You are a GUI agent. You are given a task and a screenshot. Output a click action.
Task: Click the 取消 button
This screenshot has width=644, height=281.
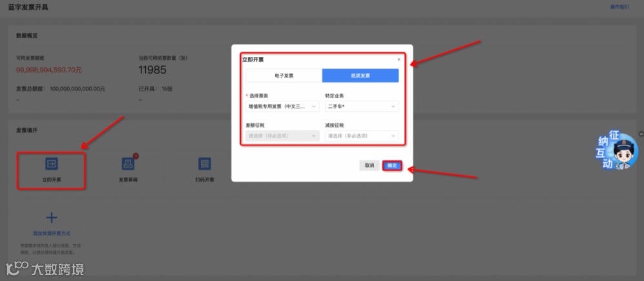369,165
